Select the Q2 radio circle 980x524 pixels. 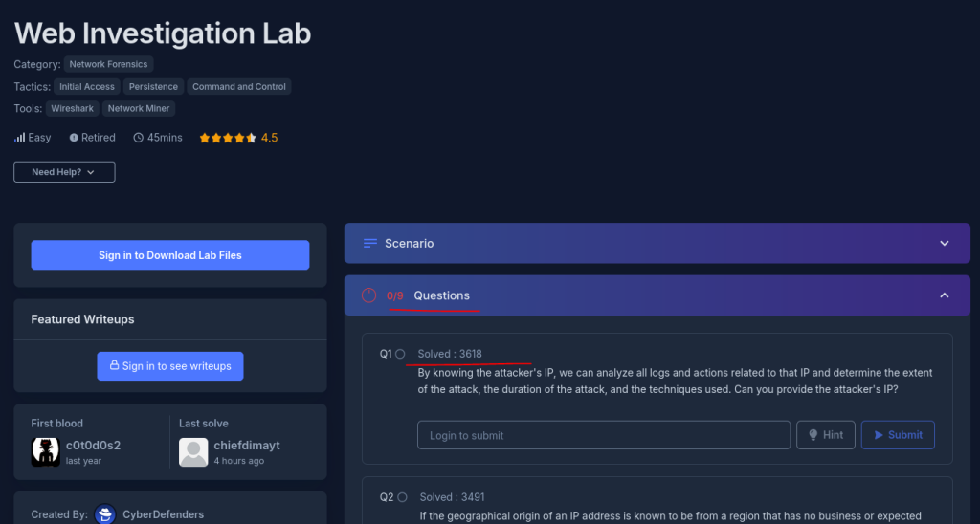[x=402, y=497]
